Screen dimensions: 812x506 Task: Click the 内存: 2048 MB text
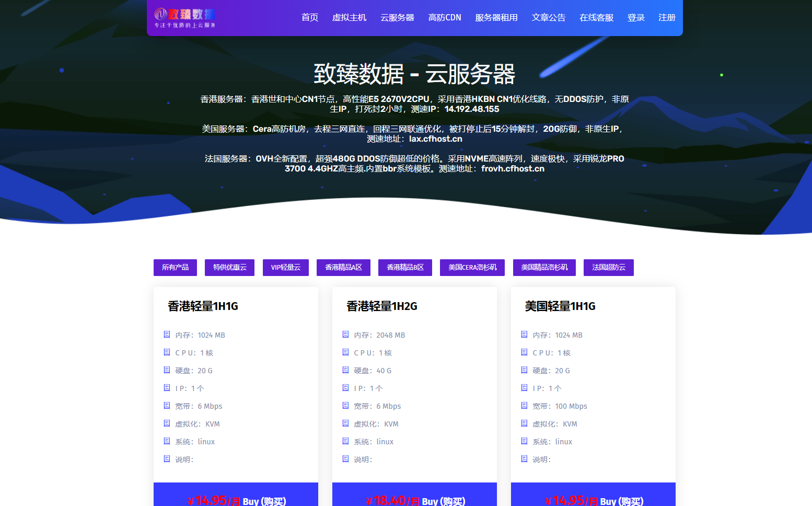point(379,335)
